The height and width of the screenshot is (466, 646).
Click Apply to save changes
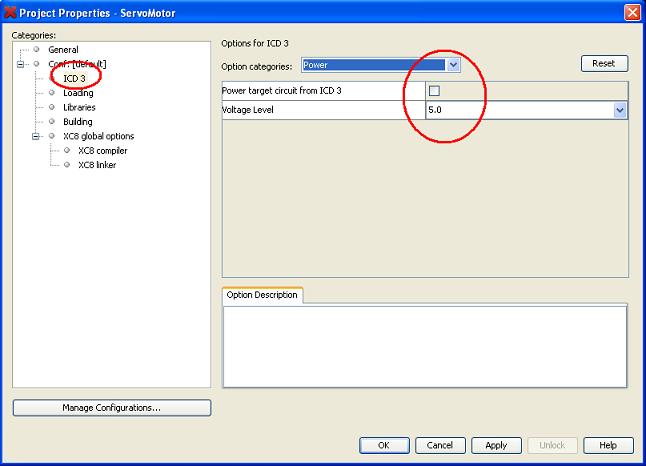click(x=496, y=445)
